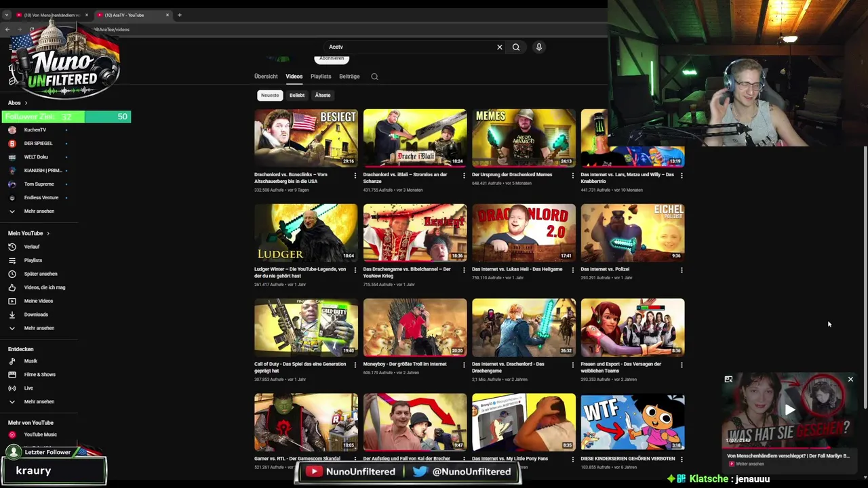Expand the miniplayer to full view
This screenshot has width=868, height=488.
tap(728, 380)
